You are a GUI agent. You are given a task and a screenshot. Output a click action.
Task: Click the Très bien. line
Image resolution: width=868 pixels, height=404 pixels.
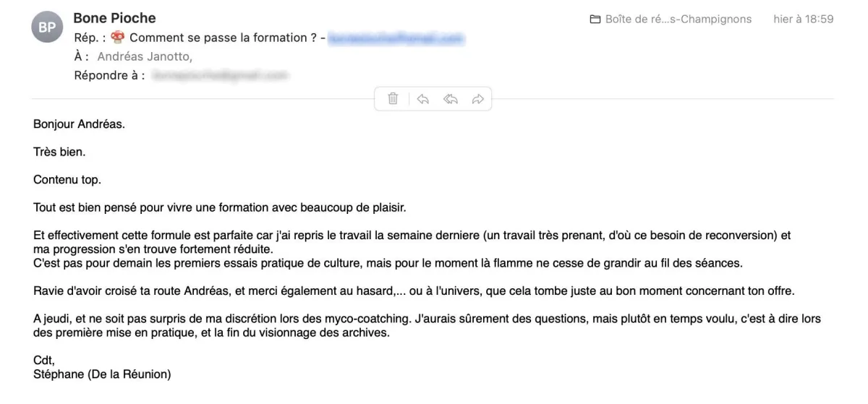59,152
